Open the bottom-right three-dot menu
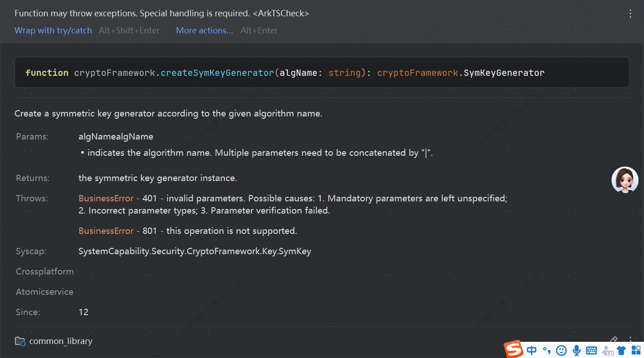This screenshot has height=358, width=644. (x=630, y=339)
